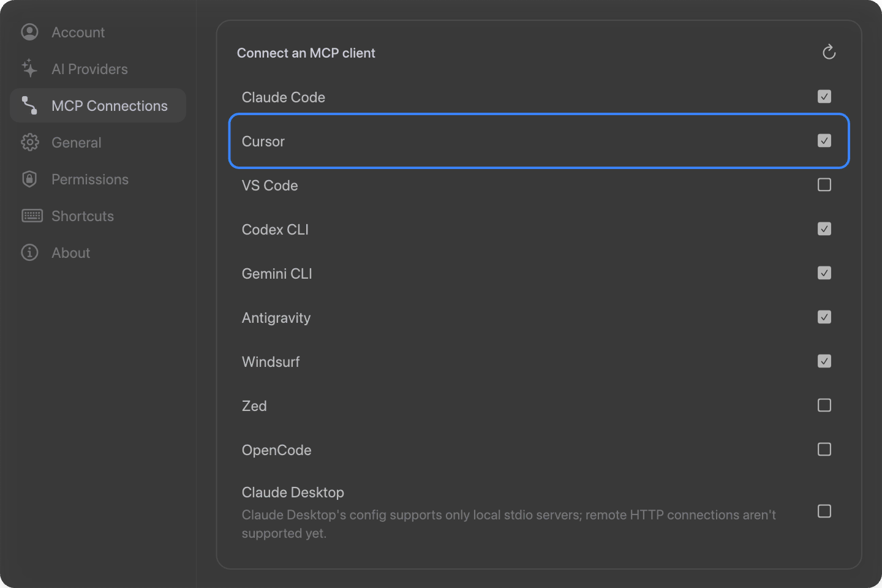Click the MCP Connections branch icon

click(29, 105)
